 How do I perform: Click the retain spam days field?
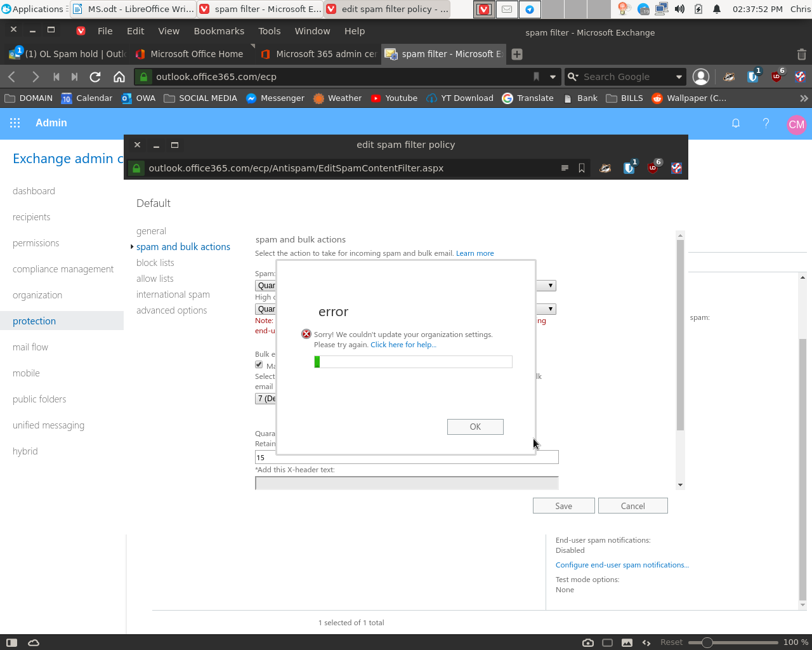(x=407, y=457)
